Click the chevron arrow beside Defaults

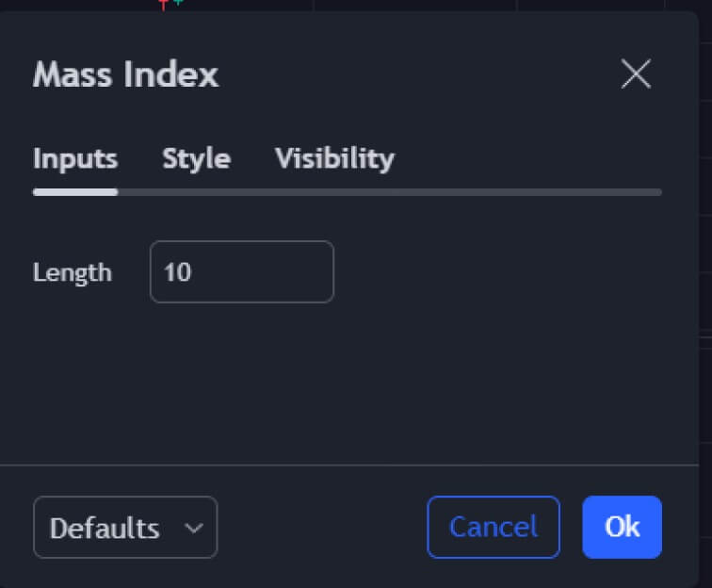(x=194, y=528)
